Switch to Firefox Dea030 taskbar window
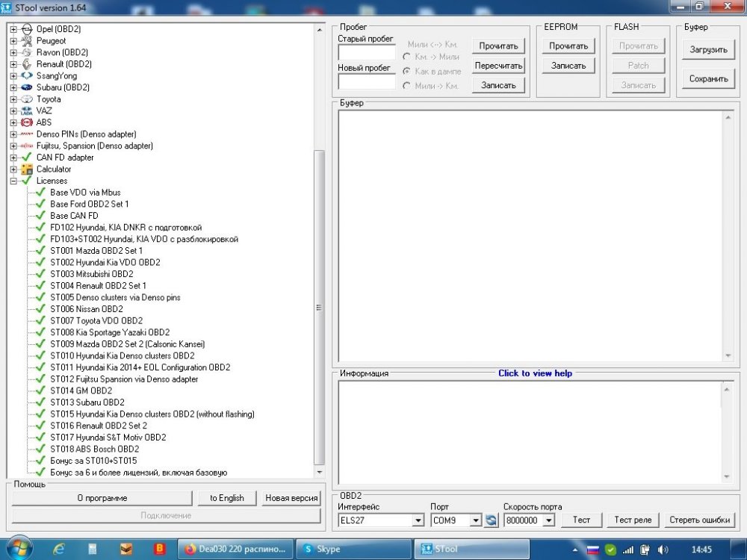The image size is (747, 560). [x=236, y=549]
